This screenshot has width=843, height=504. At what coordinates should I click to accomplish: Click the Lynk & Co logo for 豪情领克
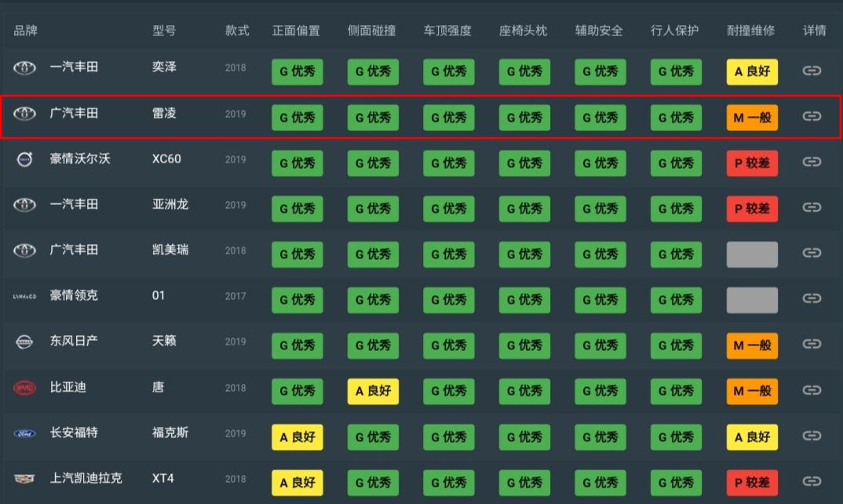pyautogui.click(x=24, y=300)
